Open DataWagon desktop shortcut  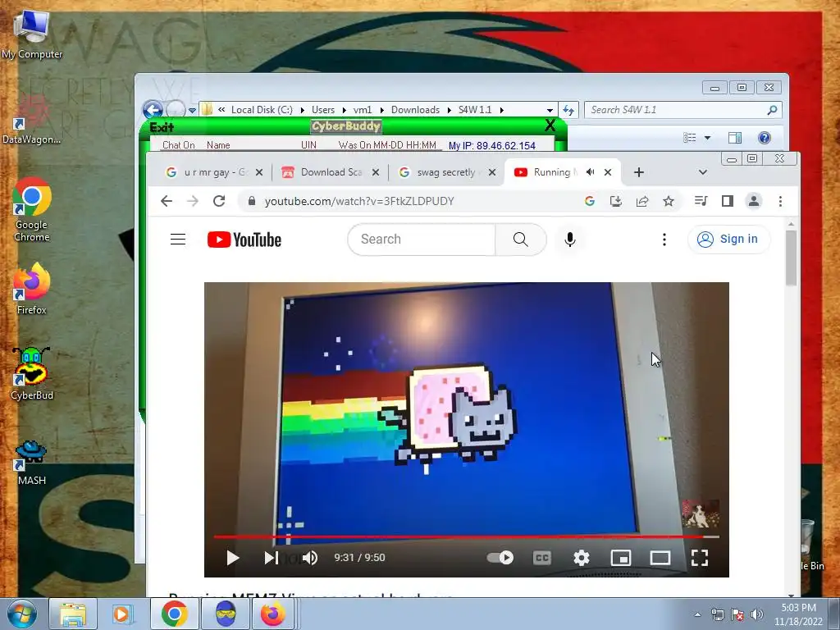(x=31, y=121)
